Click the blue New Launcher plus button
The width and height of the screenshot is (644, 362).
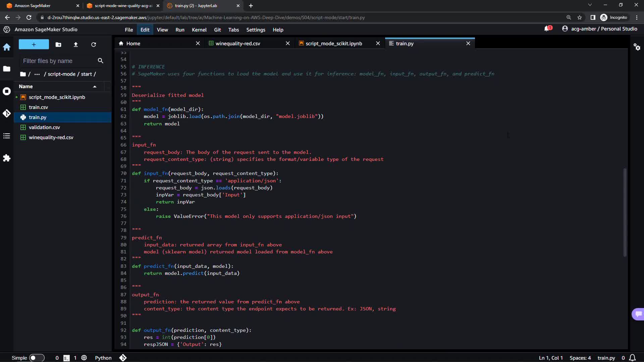click(x=34, y=44)
